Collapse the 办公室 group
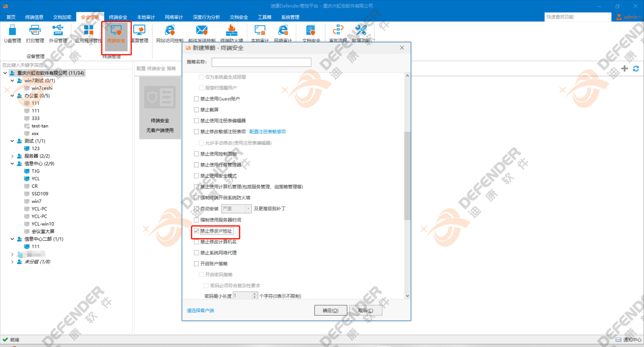The height and width of the screenshot is (347, 644). [12, 96]
